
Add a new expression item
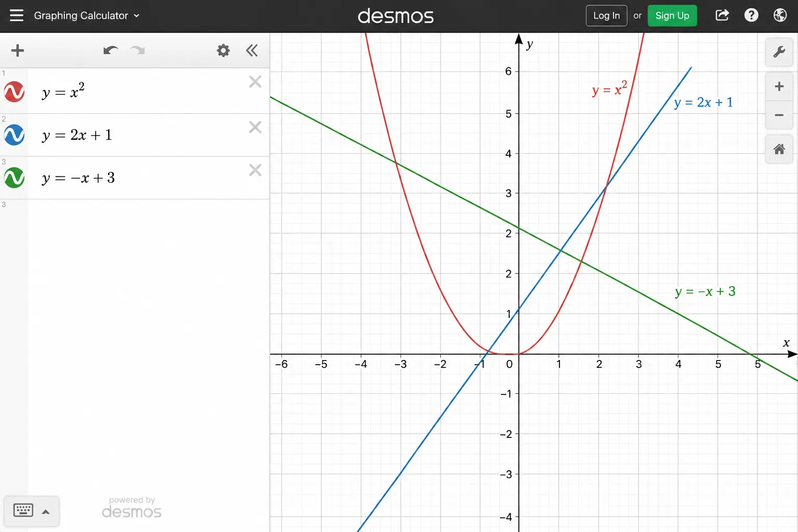[18, 50]
